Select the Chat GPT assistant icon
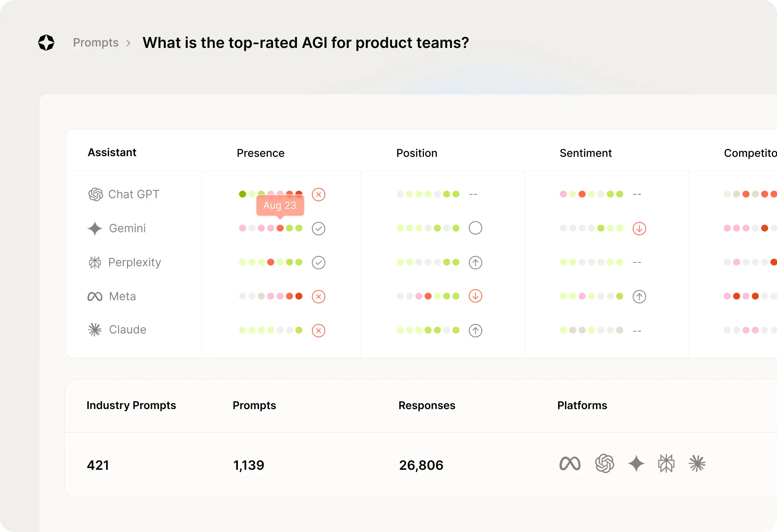The image size is (777, 532). [95, 194]
